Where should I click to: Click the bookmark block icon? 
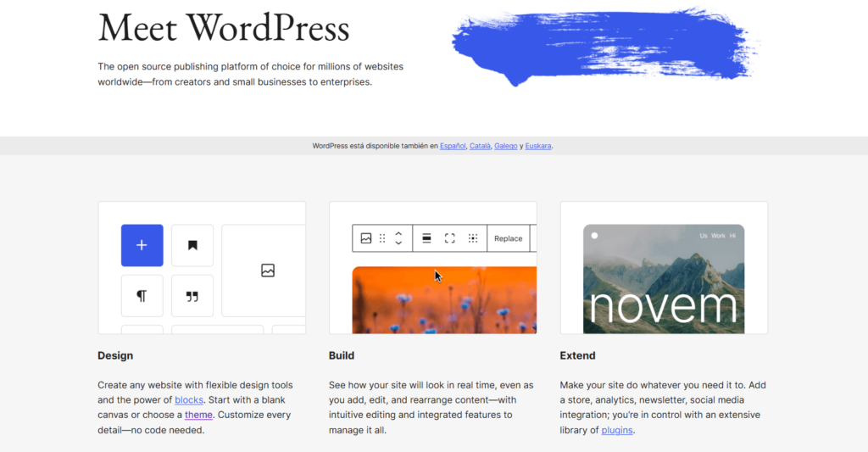(x=192, y=245)
